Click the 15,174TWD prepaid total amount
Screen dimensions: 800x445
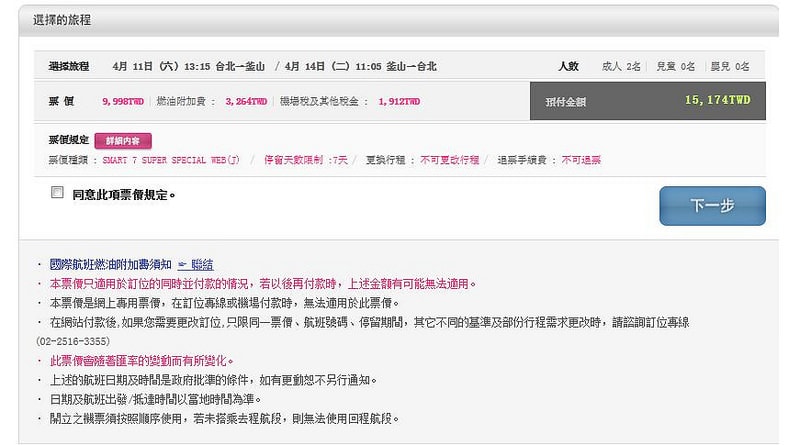point(717,100)
